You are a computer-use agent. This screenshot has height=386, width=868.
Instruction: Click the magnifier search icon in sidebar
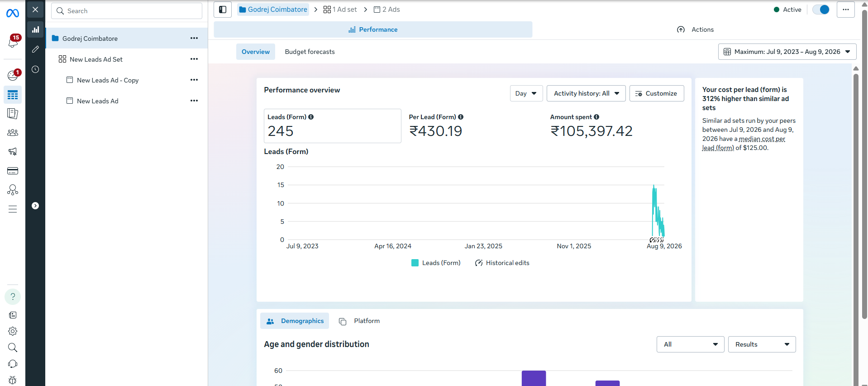point(13,347)
